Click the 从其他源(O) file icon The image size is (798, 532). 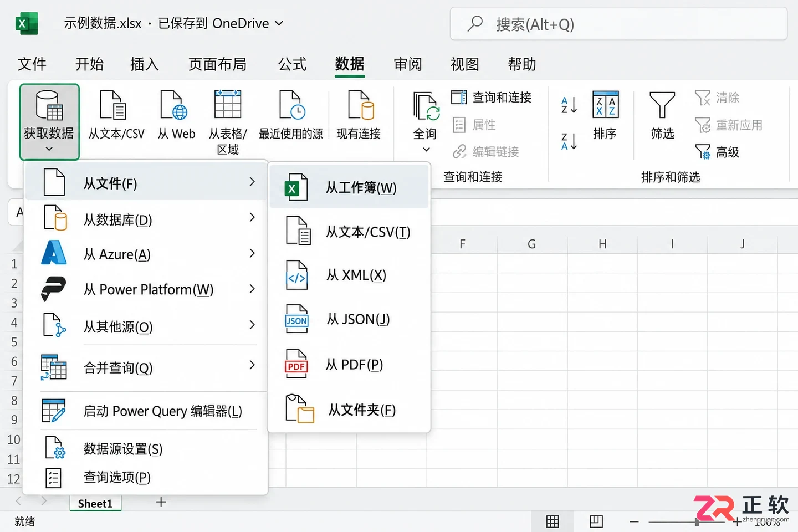click(54, 325)
